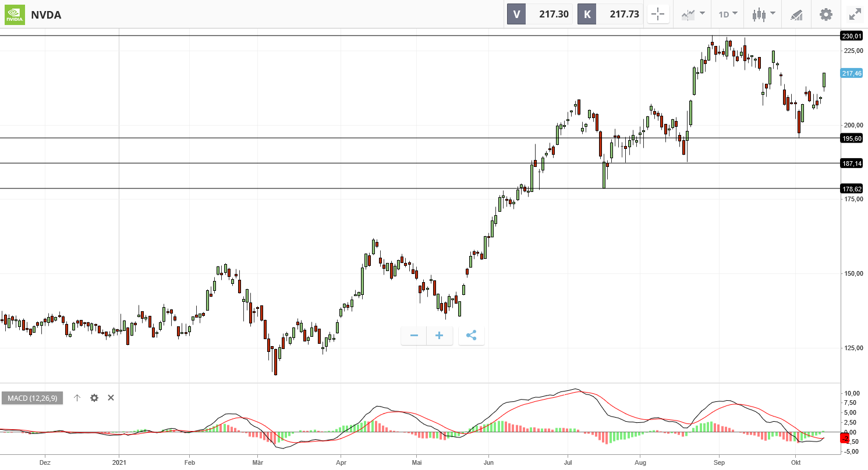Click the Jul date axis label

click(x=568, y=463)
